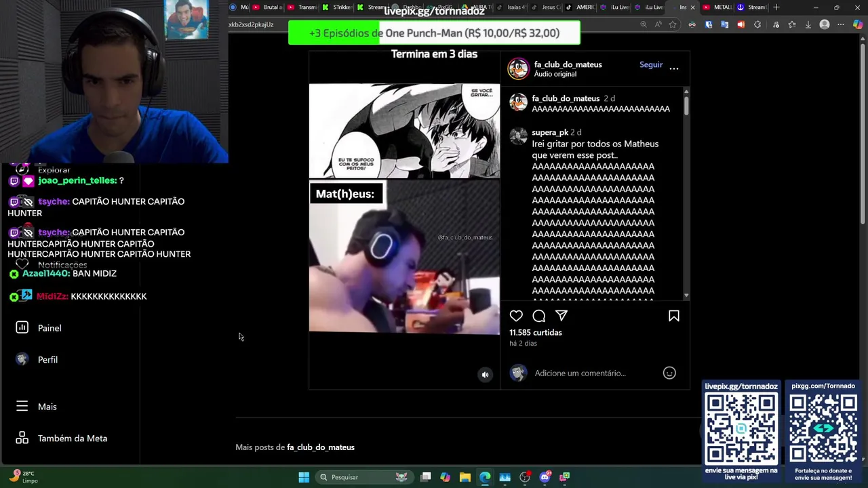Click the Mat(h)eus video thumbnail

404,257
